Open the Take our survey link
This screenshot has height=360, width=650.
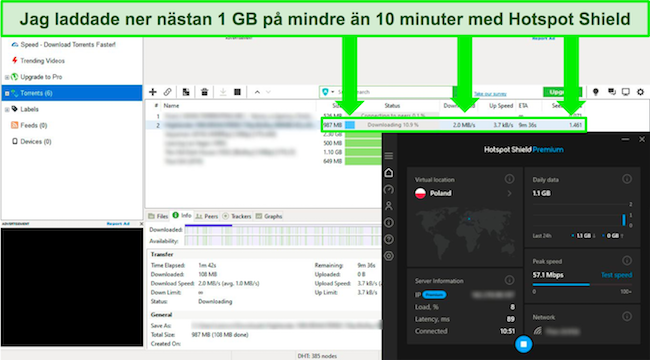click(x=490, y=94)
